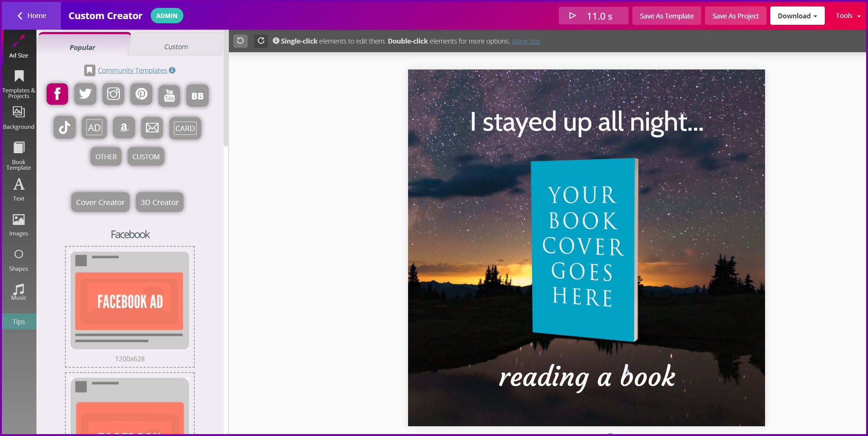Image resolution: width=868 pixels, height=436 pixels.
Task: Pick the email envelope icon
Action: click(x=152, y=128)
